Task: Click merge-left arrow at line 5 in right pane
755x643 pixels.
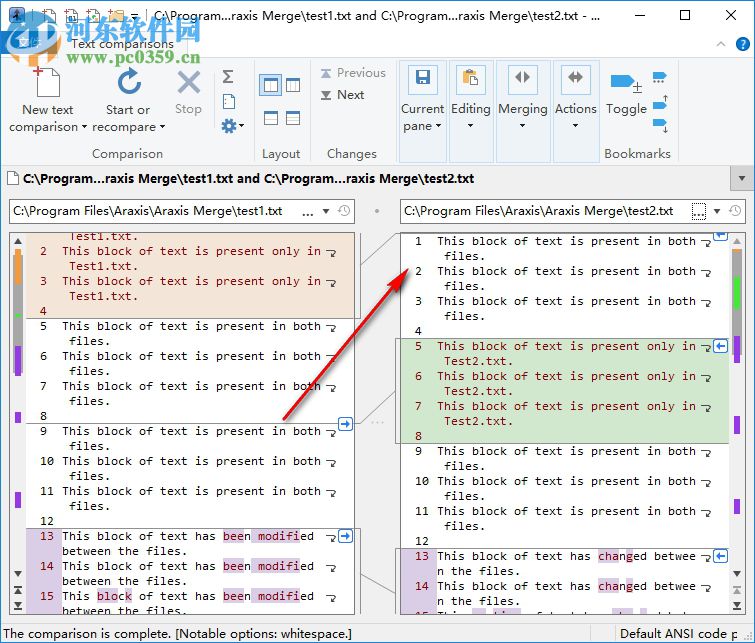Action: pyautogui.click(x=720, y=345)
